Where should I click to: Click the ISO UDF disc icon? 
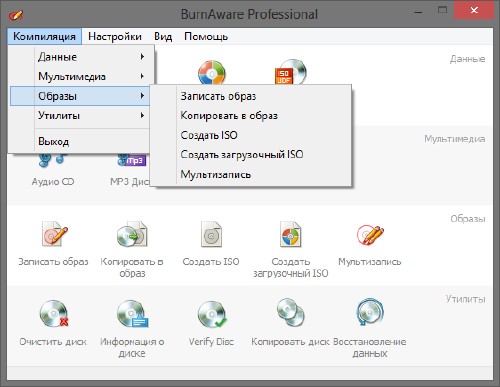[290, 72]
